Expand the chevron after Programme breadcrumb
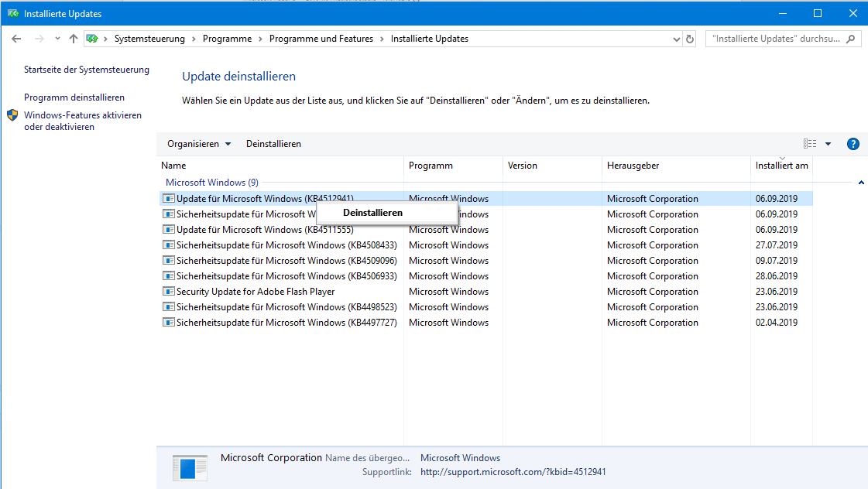 point(260,39)
